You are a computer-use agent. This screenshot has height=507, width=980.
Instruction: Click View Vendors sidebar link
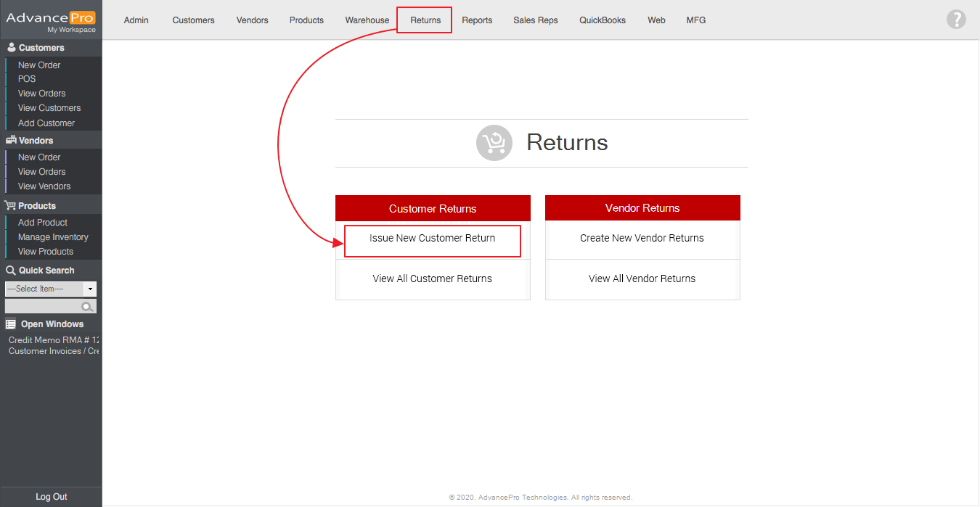coord(44,186)
